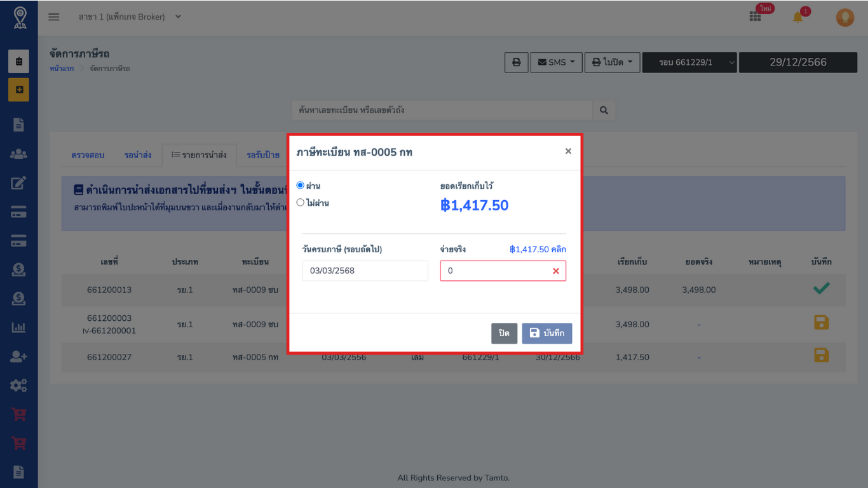Switch to the ตรวจสอบ tab

tap(88, 155)
